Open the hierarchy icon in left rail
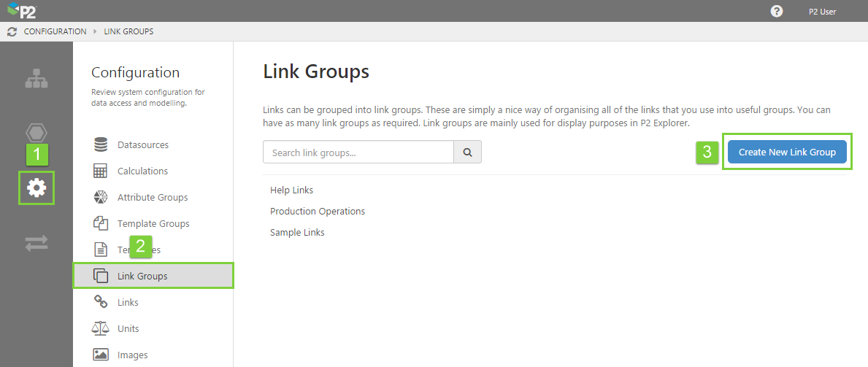Image resolution: width=868 pixels, height=367 pixels. click(37, 79)
